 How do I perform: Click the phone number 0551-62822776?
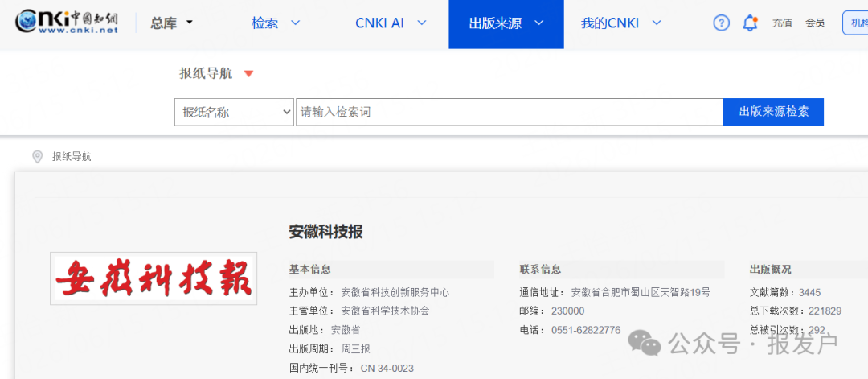click(586, 330)
